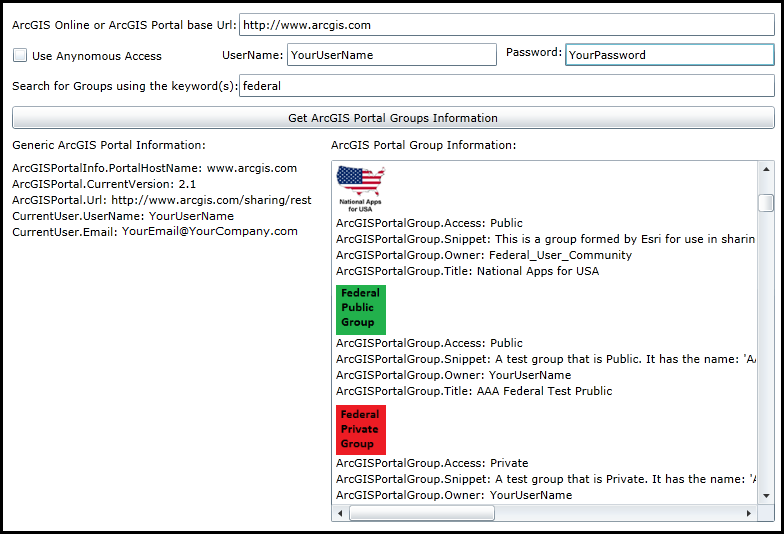Click the ArcGISPortal.Url sharing/rest line
The height and width of the screenshot is (534, 784).
tap(162, 200)
